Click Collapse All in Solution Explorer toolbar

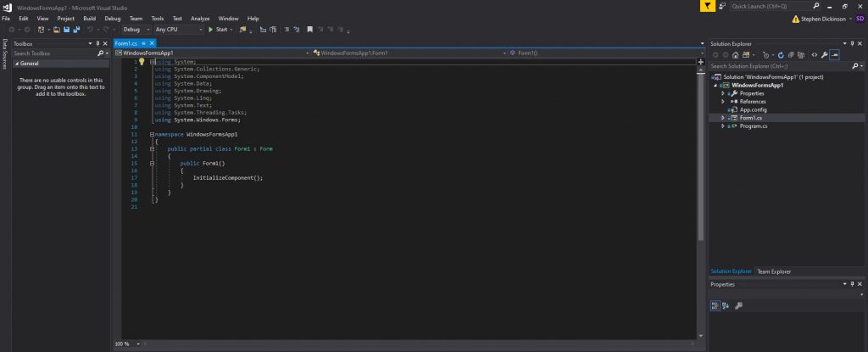click(791, 55)
